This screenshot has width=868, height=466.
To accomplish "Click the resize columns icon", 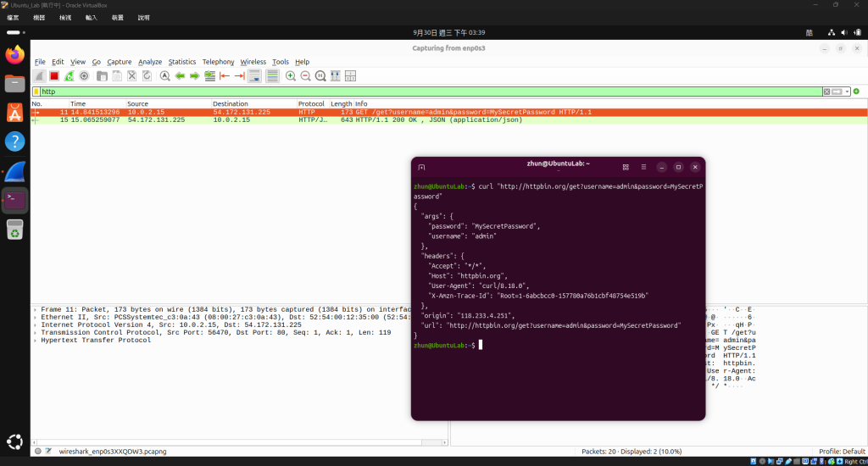I will pyautogui.click(x=336, y=76).
